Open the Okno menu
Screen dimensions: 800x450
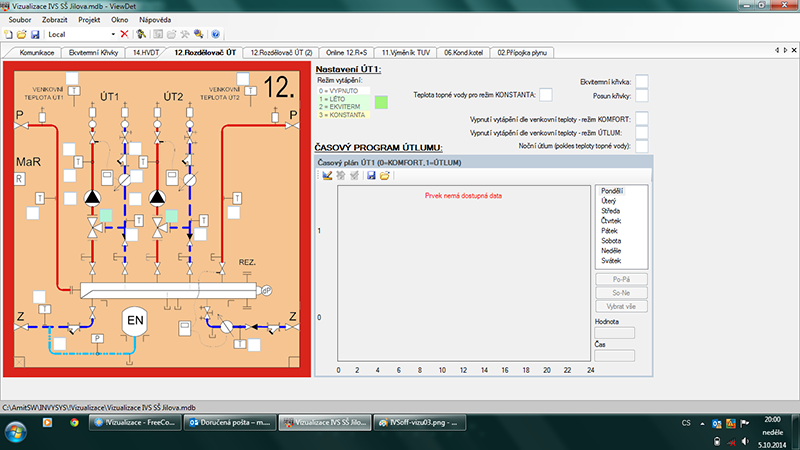[x=119, y=20]
